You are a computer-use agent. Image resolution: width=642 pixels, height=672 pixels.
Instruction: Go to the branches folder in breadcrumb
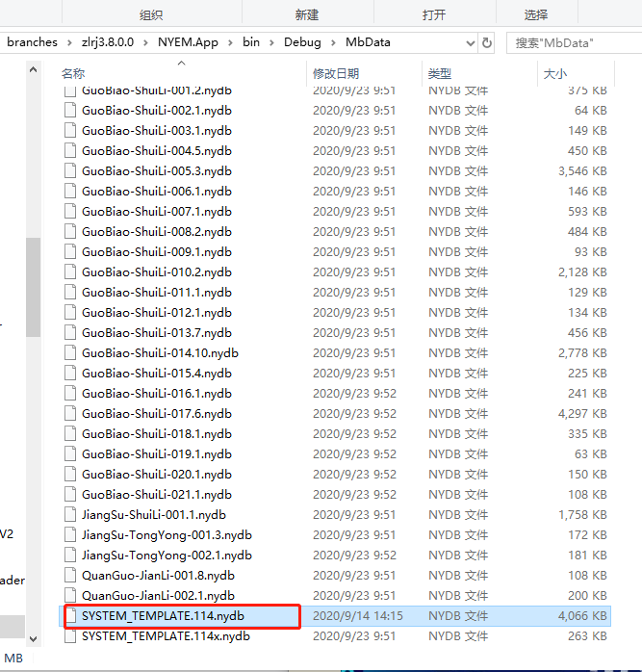32,42
